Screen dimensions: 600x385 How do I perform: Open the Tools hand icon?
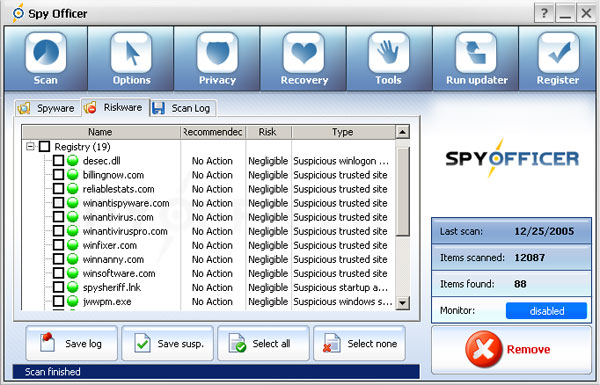pos(389,53)
